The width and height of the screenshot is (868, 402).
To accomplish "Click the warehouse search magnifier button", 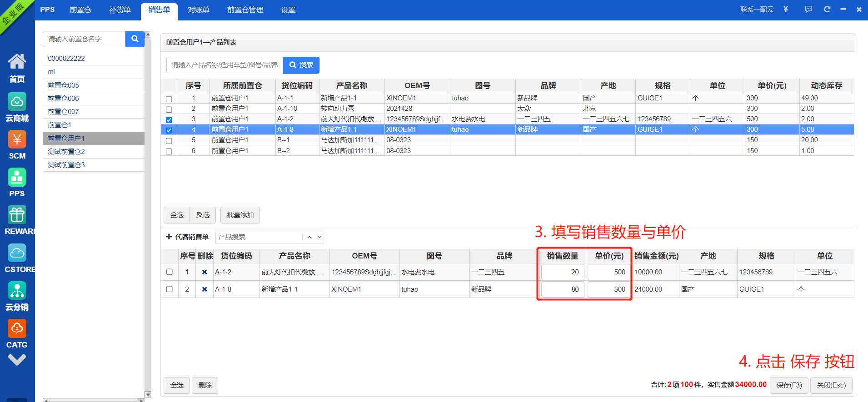I will pyautogui.click(x=135, y=39).
